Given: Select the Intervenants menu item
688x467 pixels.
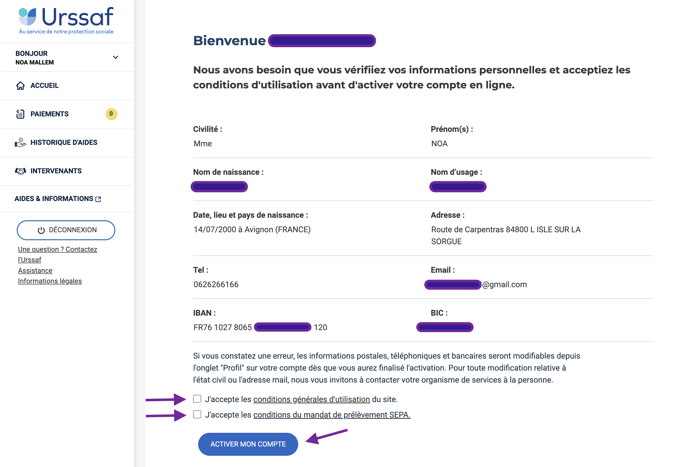Looking at the screenshot, I should [67, 171].
